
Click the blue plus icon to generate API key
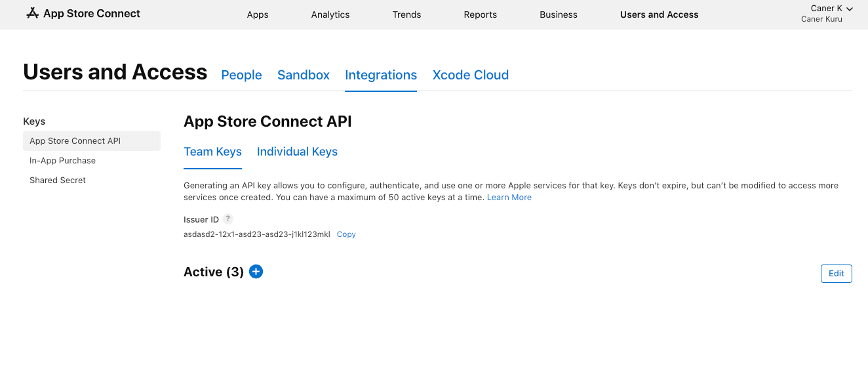point(256,271)
